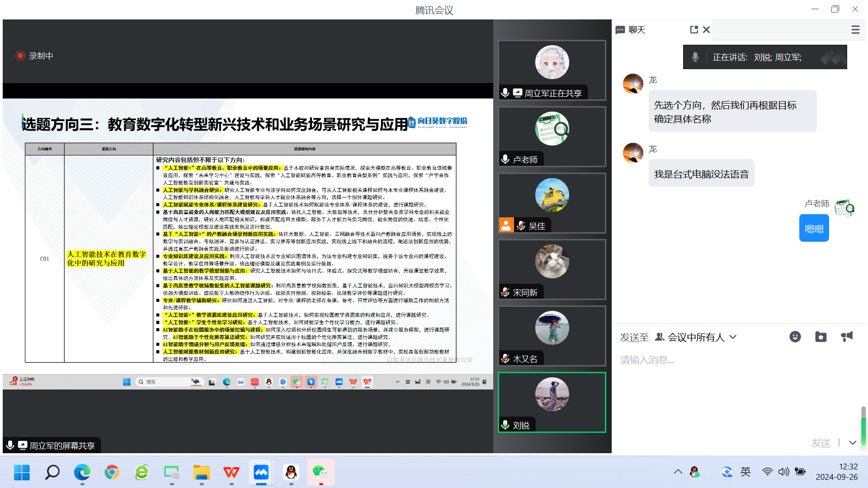Click 宋同新's muted microphone icon
The image size is (868, 488).
pyautogui.click(x=505, y=292)
